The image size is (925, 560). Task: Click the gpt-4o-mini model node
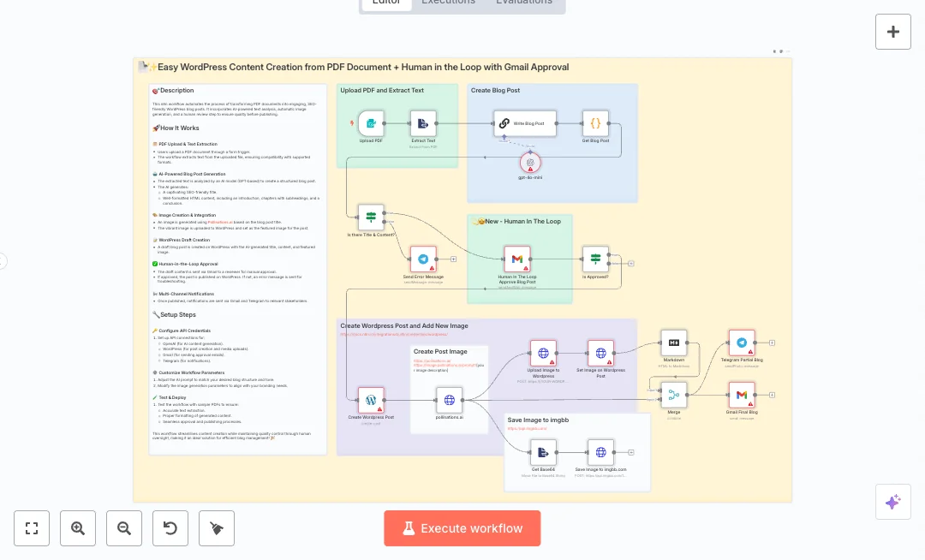(x=531, y=162)
